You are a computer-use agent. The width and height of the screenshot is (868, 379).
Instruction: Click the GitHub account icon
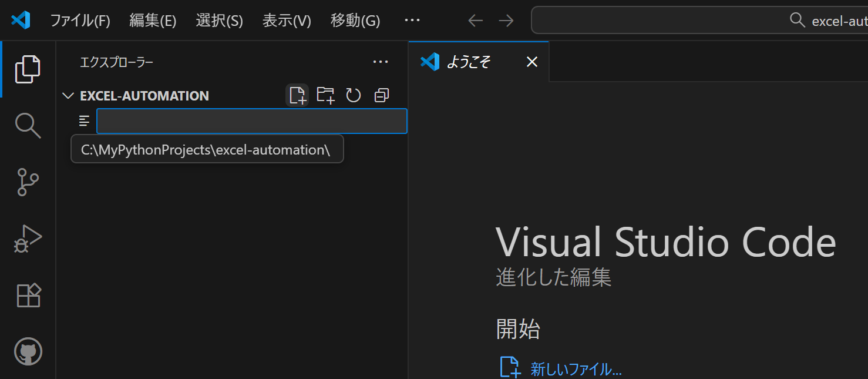click(x=28, y=351)
